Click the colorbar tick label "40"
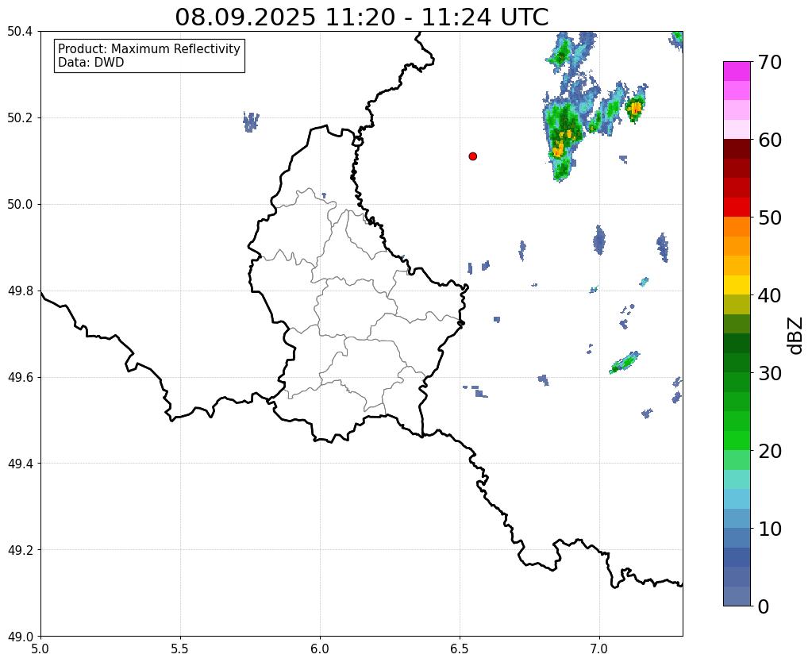 [x=769, y=295]
